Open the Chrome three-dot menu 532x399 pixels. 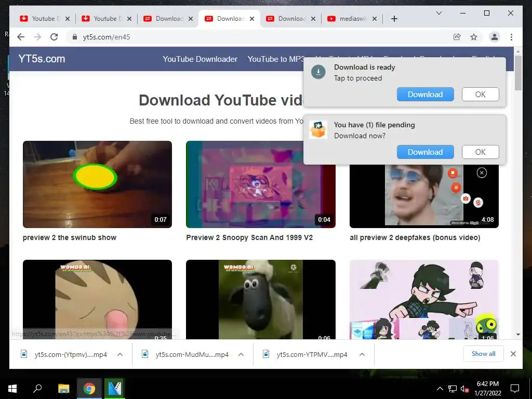click(x=511, y=37)
